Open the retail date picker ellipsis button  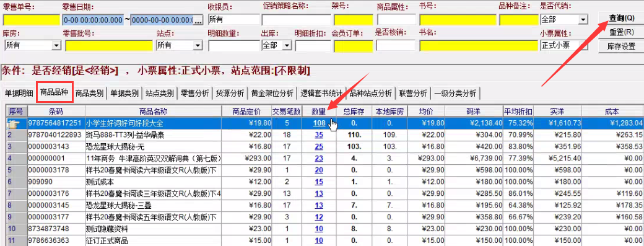tap(198, 20)
